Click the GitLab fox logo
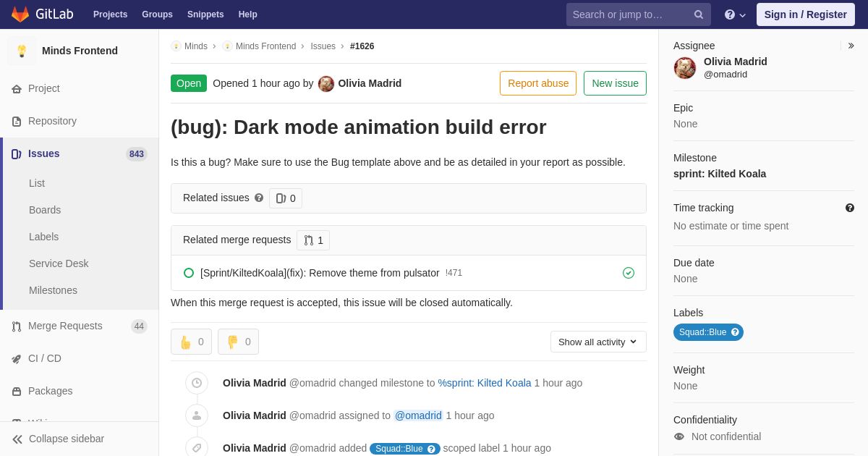 [20, 14]
